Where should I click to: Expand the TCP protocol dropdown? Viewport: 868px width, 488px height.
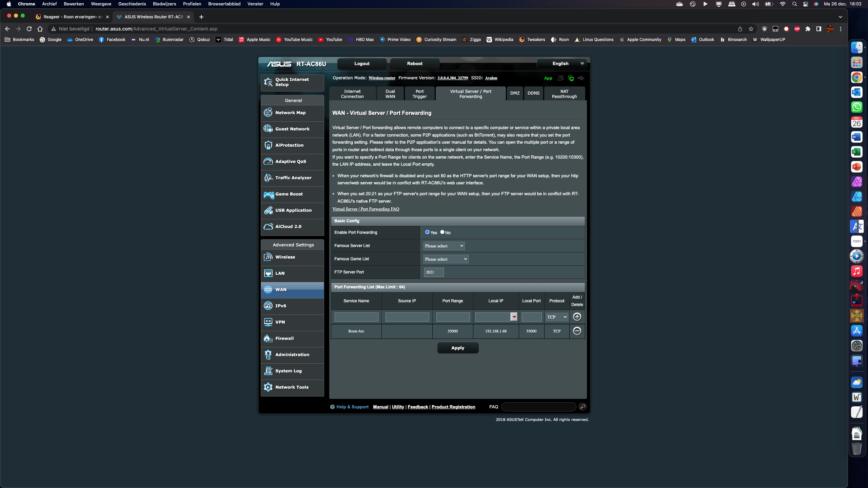tap(557, 317)
